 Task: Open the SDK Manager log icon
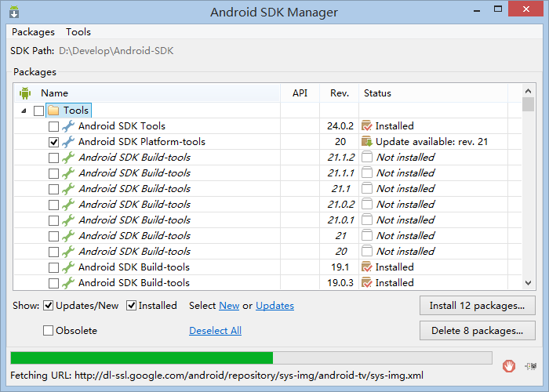[532, 365]
